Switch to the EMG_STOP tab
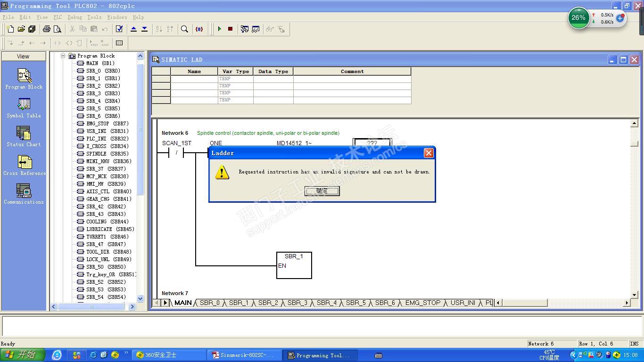This screenshot has width=644, height=362. pyautogui.click(x=423, y=303)
